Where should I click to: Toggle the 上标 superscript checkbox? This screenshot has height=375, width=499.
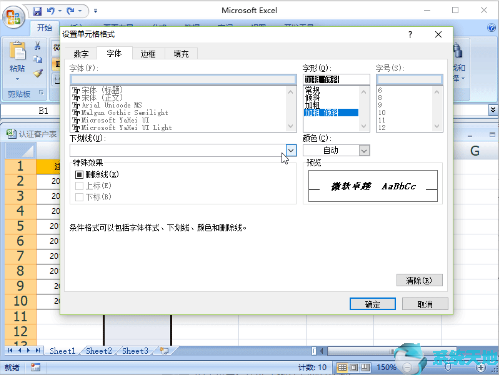click(79, 186)
